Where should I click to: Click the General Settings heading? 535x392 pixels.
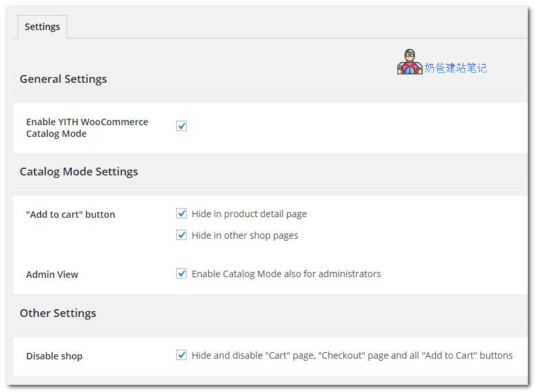tap(63, 79)
